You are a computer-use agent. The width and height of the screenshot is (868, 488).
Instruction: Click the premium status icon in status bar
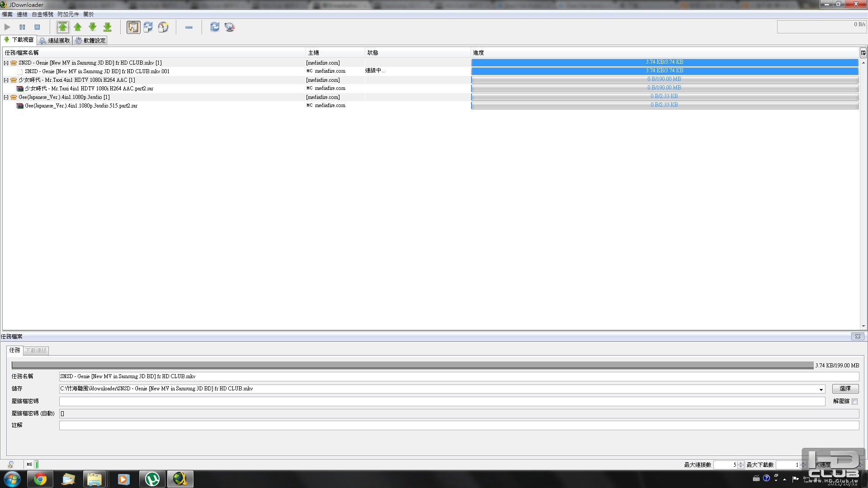(x=11, y=465)
